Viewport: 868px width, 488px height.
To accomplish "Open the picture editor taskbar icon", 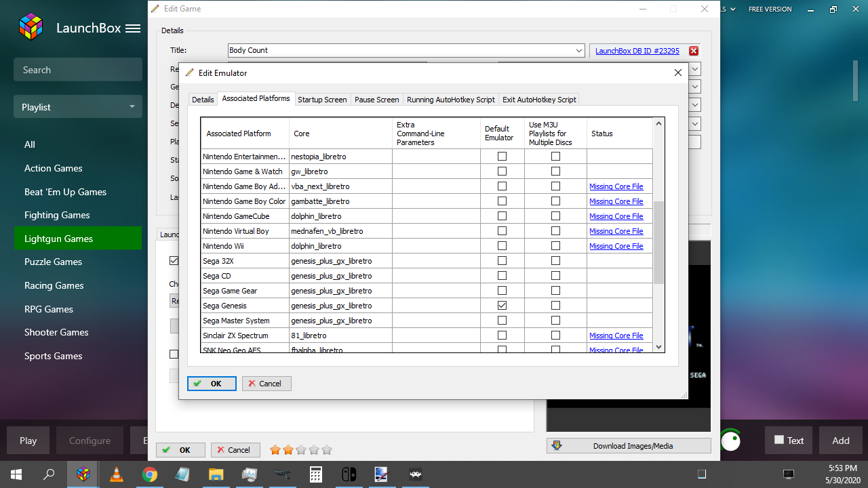I will (382, 474).
